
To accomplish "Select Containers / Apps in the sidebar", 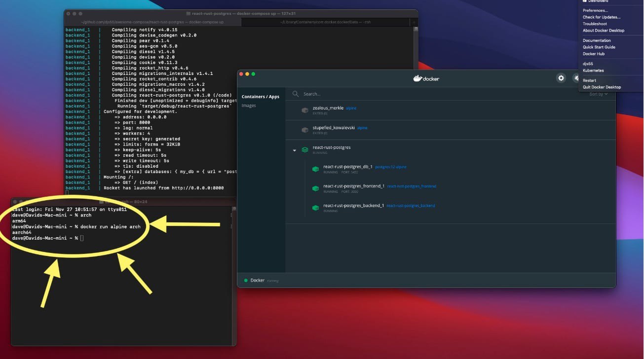I will tap(261, 97).
